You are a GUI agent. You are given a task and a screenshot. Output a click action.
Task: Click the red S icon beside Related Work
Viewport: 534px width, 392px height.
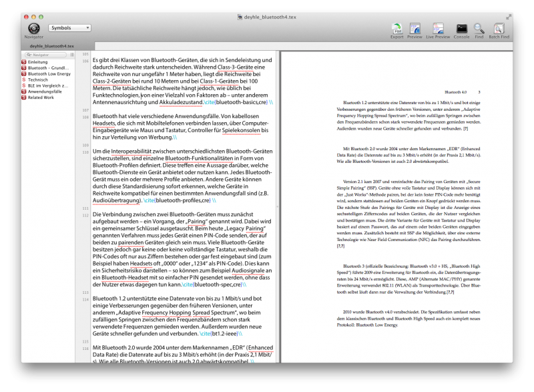click(x=24, y=97)
